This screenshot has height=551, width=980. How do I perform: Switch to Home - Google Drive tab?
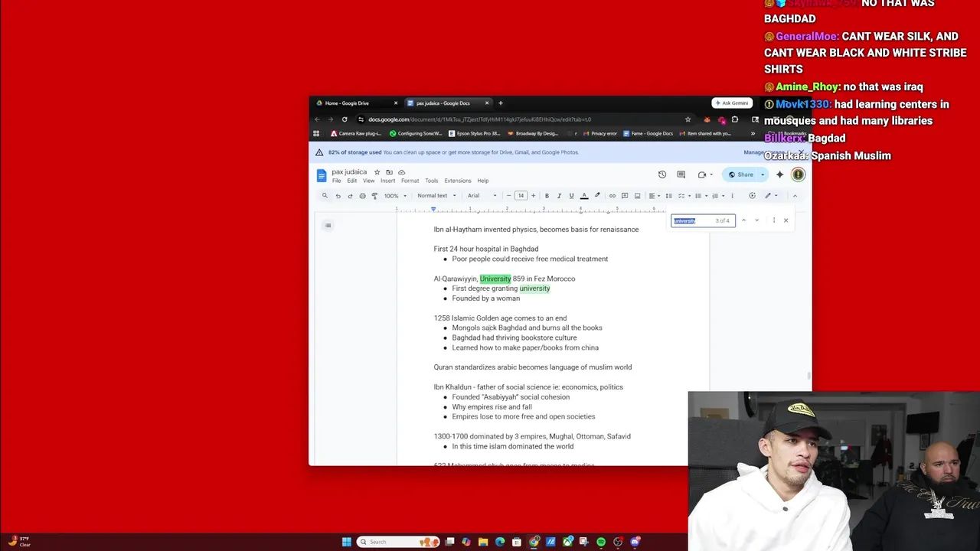click(357, 103)
